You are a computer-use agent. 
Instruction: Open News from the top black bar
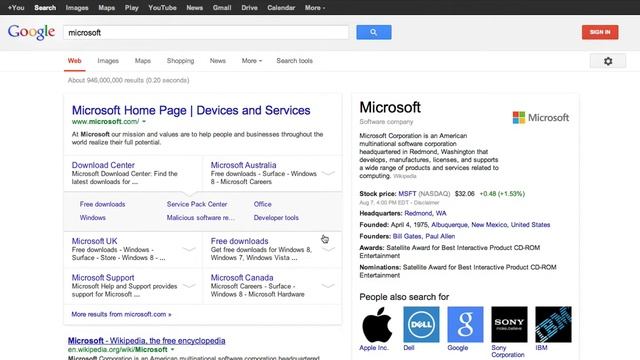[194, 8]
